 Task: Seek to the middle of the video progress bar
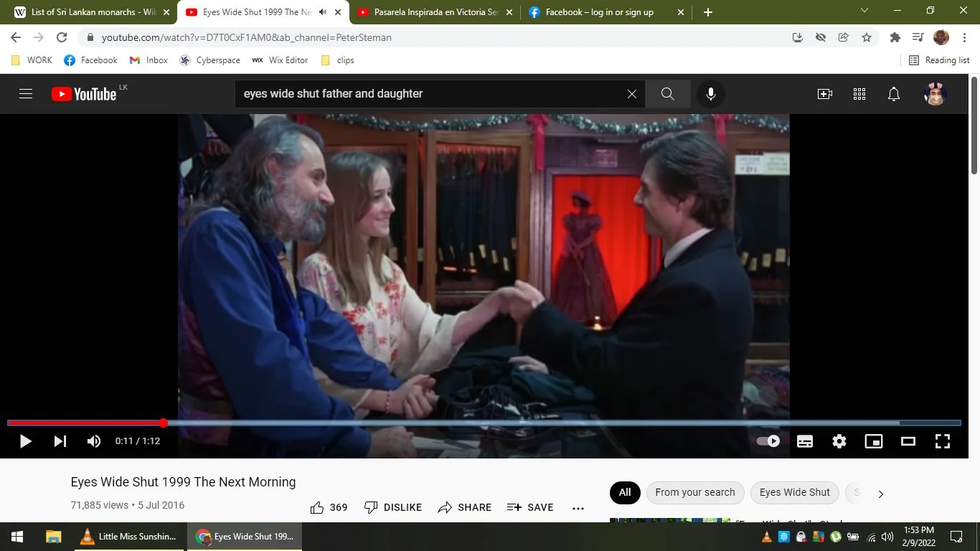484,423
